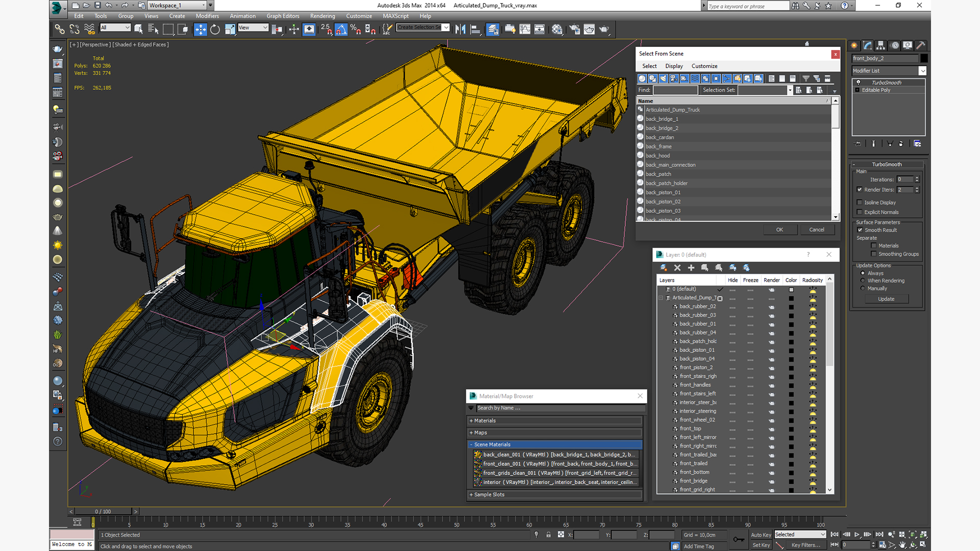Click the Key Filters button
Viewport: 980px width, 551px height.
tap(806, 545)
